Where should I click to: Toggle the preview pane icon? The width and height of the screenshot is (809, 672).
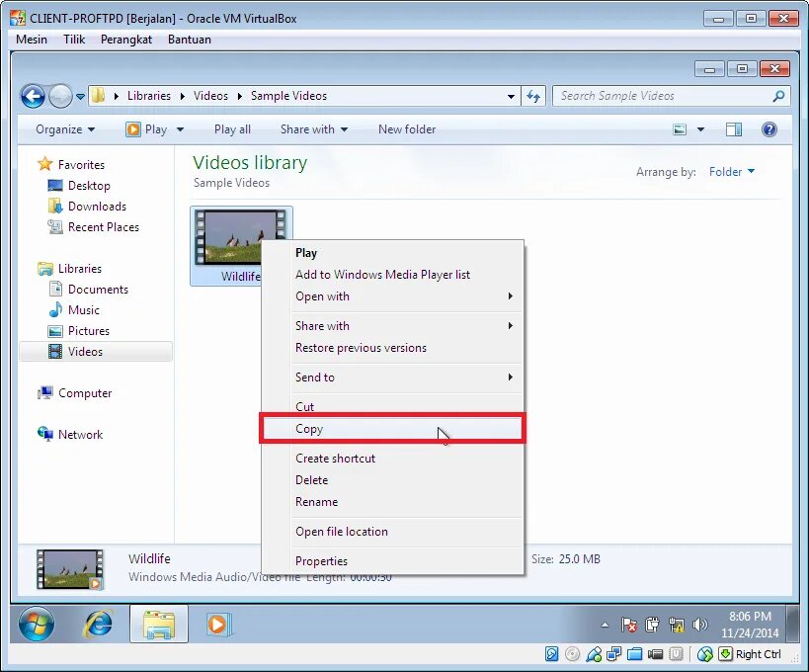click(734, 129)
